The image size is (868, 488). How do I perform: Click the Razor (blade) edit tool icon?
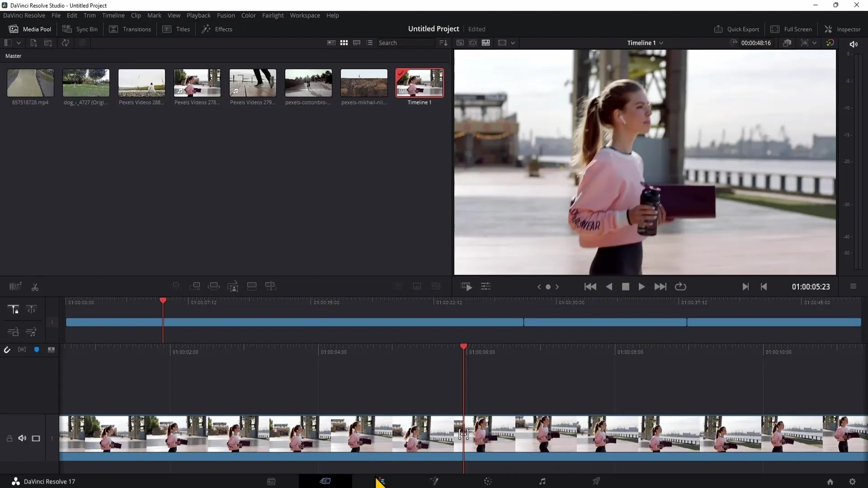[34, 286]
